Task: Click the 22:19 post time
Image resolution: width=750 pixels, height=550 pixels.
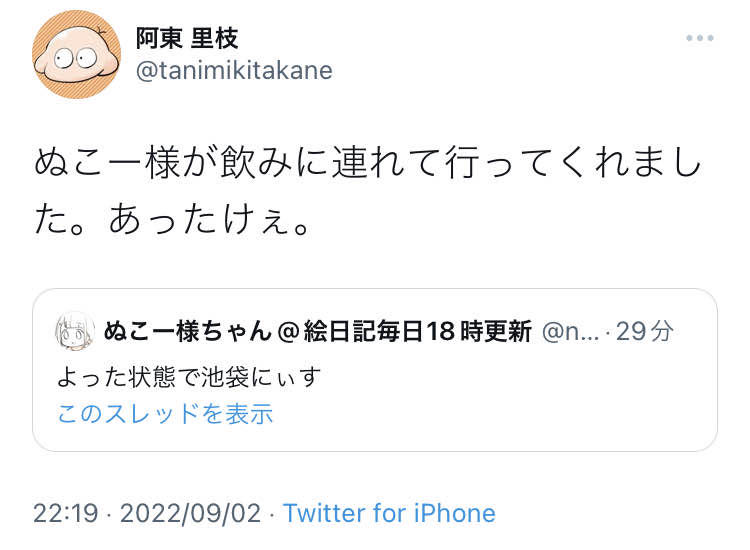Action: 66,513
